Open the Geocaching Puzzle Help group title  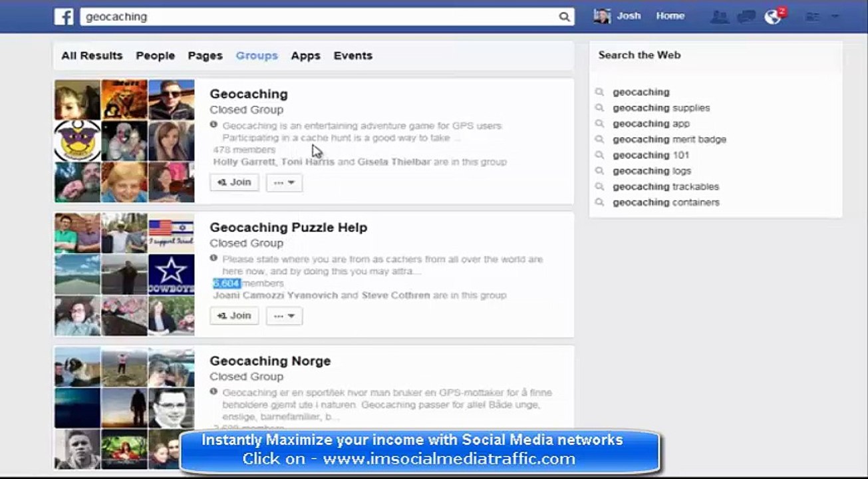point(288,228)
